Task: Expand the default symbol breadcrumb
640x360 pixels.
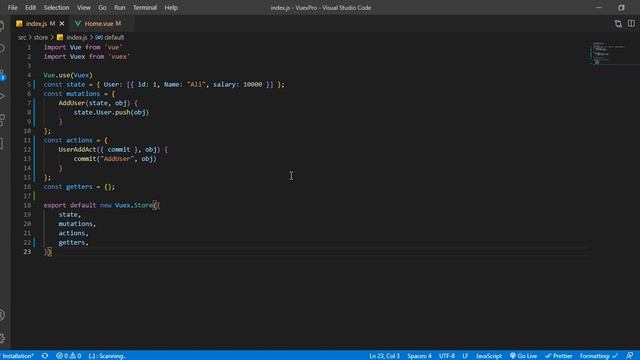Action: coord(110,37)
